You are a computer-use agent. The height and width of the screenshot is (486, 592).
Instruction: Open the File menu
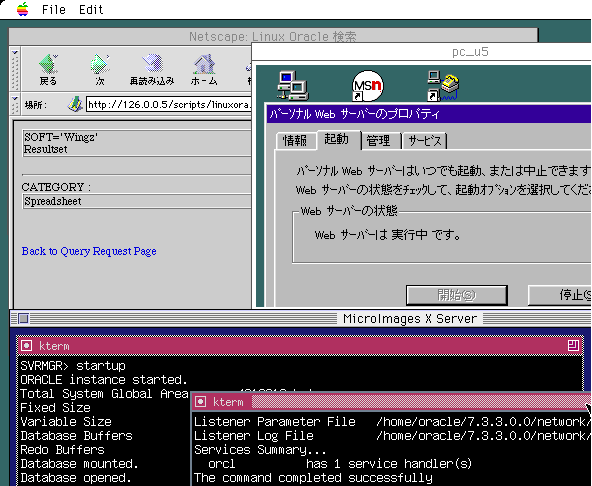click(54, 9)
